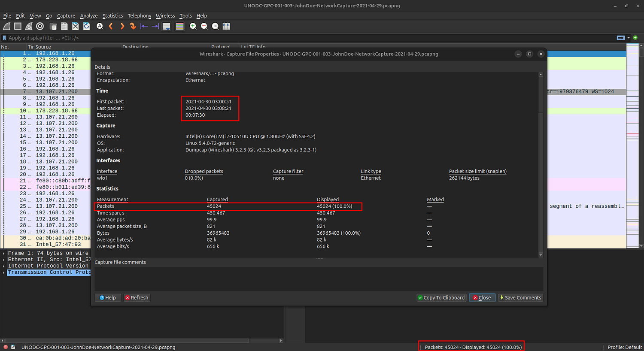The height and width of the screenshot is (351, 644).
Task: Click the find packet magnifier icon
Action: point(100,26)
